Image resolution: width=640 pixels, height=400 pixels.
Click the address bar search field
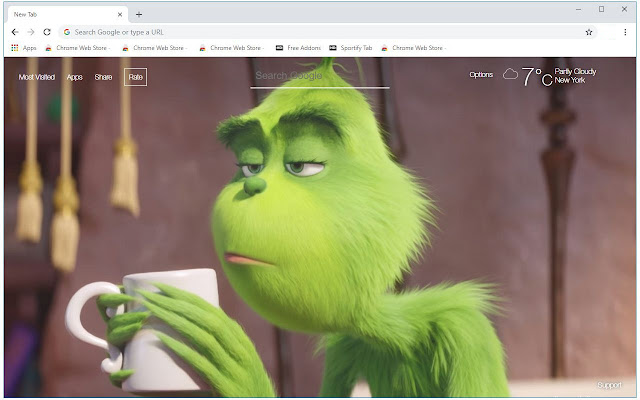tap(328, 32)
